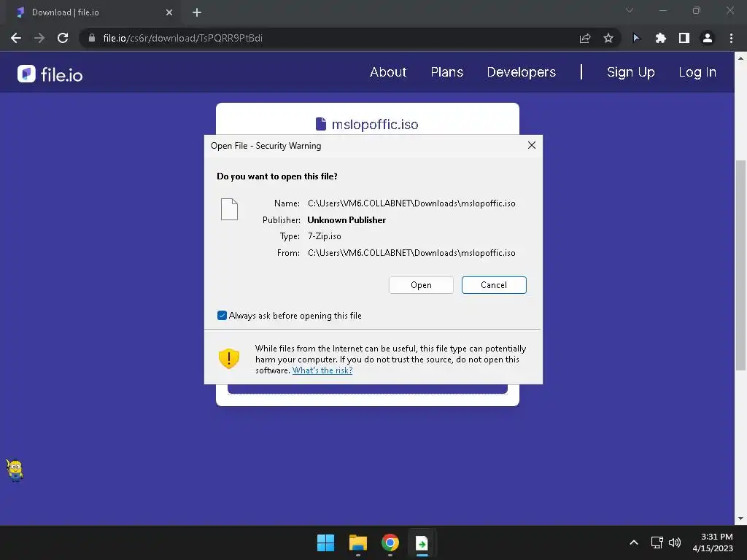The height and width of the screenshot is (560, 747).
Task: Open the About page
Action: tap(388, 72)
